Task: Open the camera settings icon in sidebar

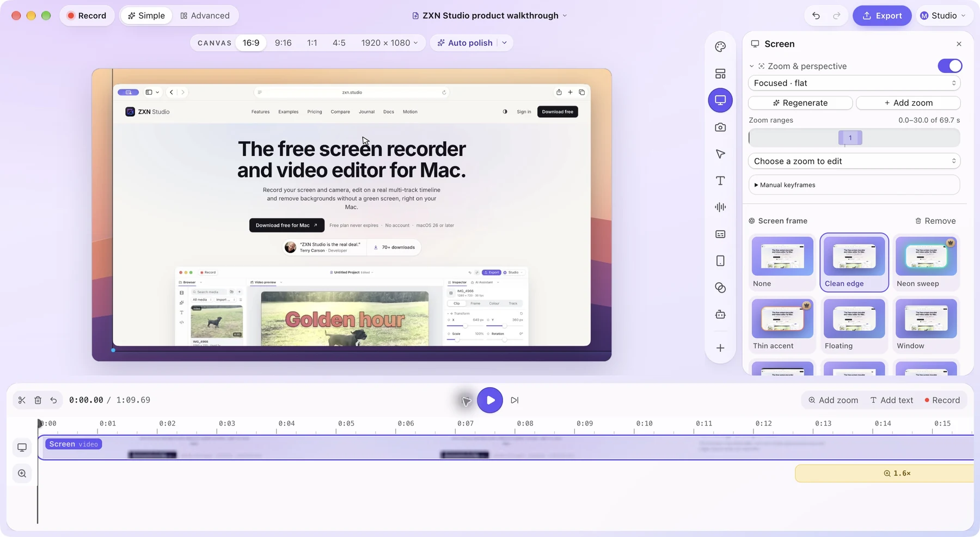Action: click(720, 127)
